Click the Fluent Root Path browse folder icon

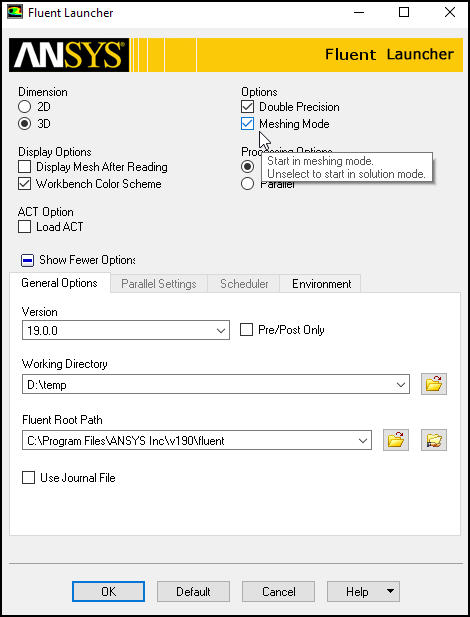point(396,440)
